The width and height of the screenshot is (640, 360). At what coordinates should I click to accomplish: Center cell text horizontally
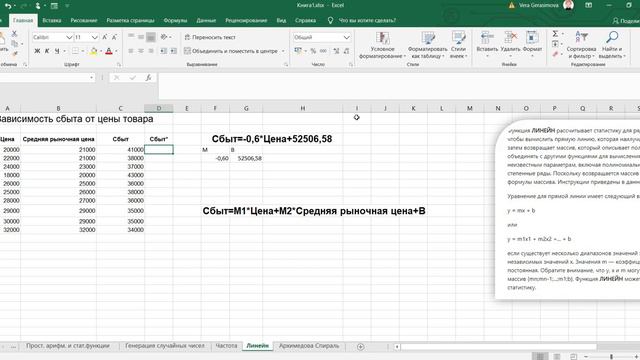click(x=141, y=51)
